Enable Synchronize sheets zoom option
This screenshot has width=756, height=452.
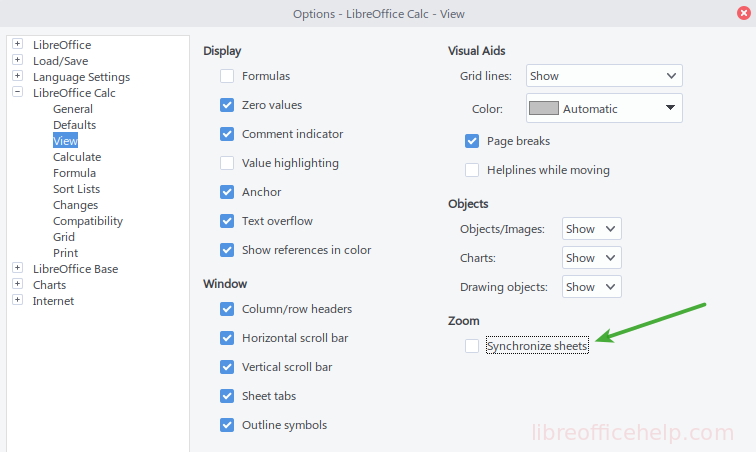click(x=472, y=346)
